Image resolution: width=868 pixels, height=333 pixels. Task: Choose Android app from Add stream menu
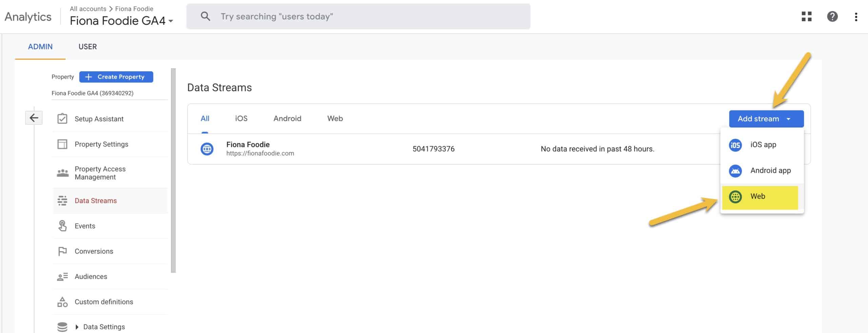(x=762, y=171)
